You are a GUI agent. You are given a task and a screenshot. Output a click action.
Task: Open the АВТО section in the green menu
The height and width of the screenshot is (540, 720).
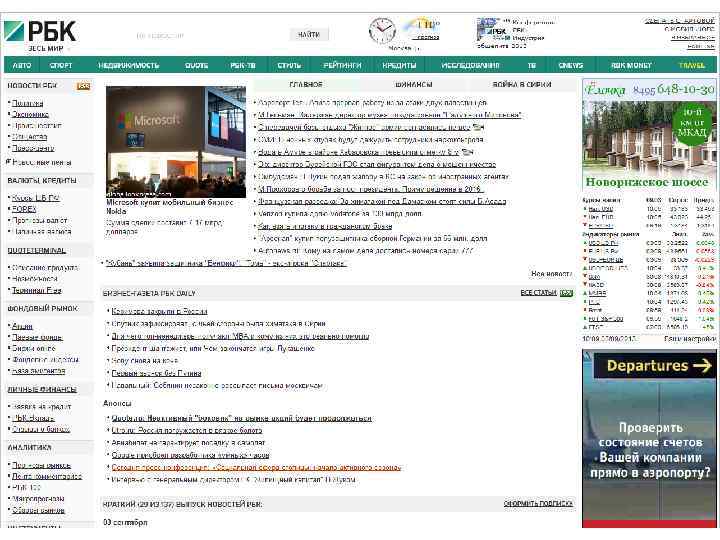click(x=22, y=66)
